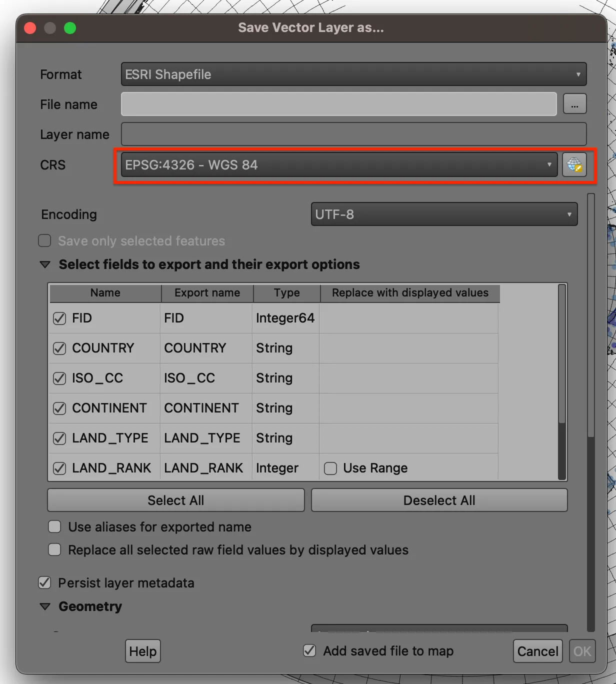Image resolution: width=616 pixels, height=684 pixels.
Task: Collapse the Select fields to export section
Action: [45, 264]
